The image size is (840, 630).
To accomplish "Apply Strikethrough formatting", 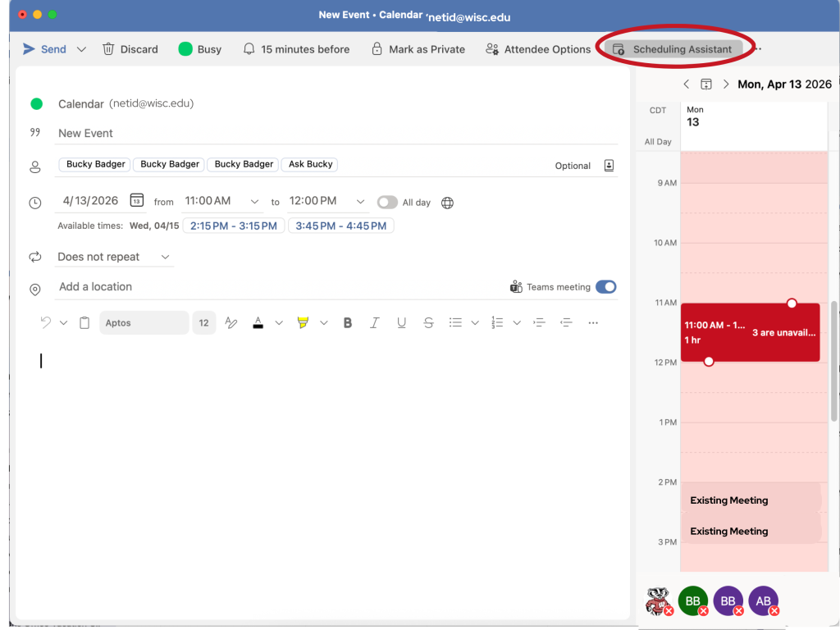I will [x=428, y=323].
